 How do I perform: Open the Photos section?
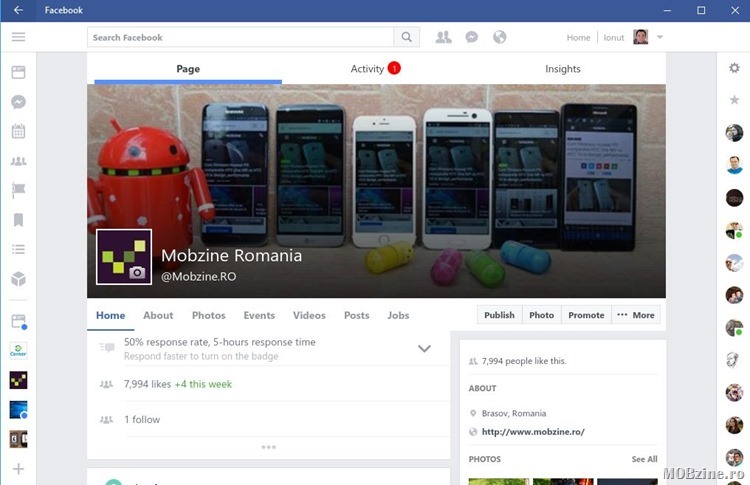click(209, 316)
